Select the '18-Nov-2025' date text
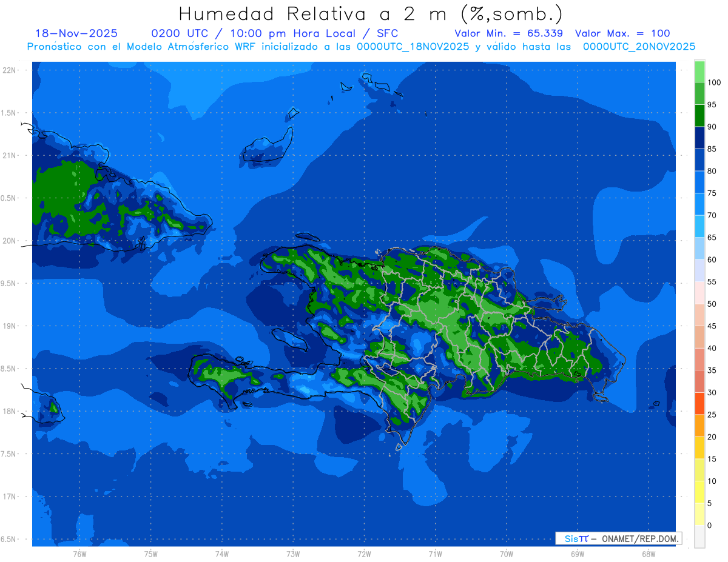The height and width of the screenshot is (562, 728). [x=76, y=33]
